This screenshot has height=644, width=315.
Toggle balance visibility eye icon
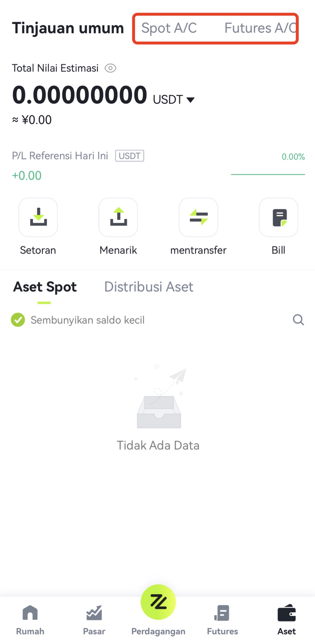pos(110,68)
